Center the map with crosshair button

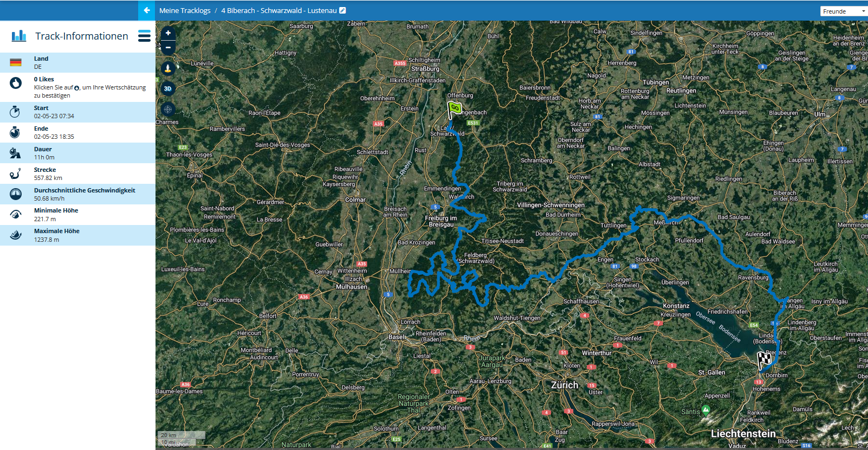(168, 110)
